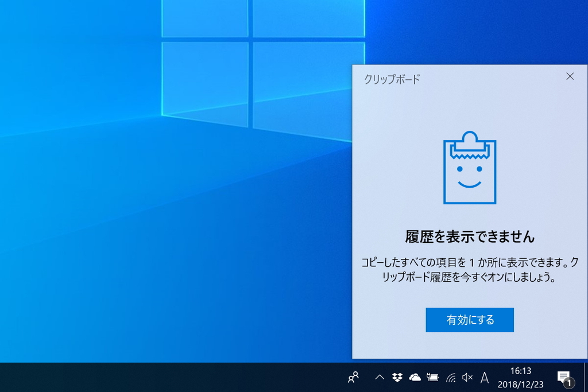The height and width of the screenshot is (392, 588).
Task: Close the クリップボード panel
Action: [570, 76]
